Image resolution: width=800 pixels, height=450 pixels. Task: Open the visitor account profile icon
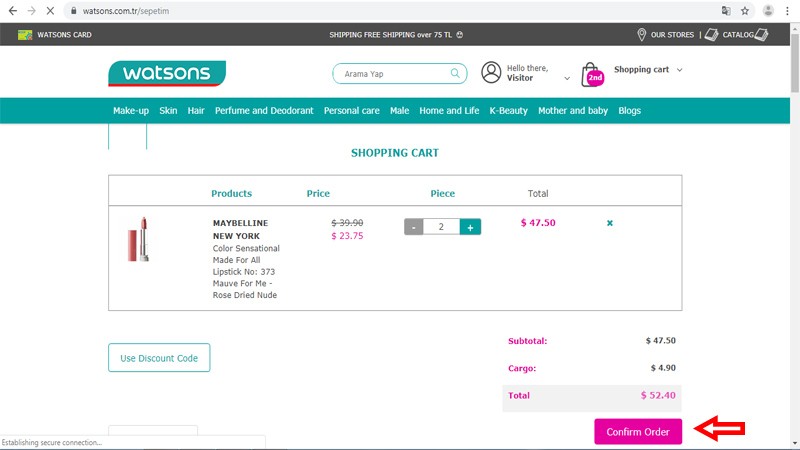point(491,73)
